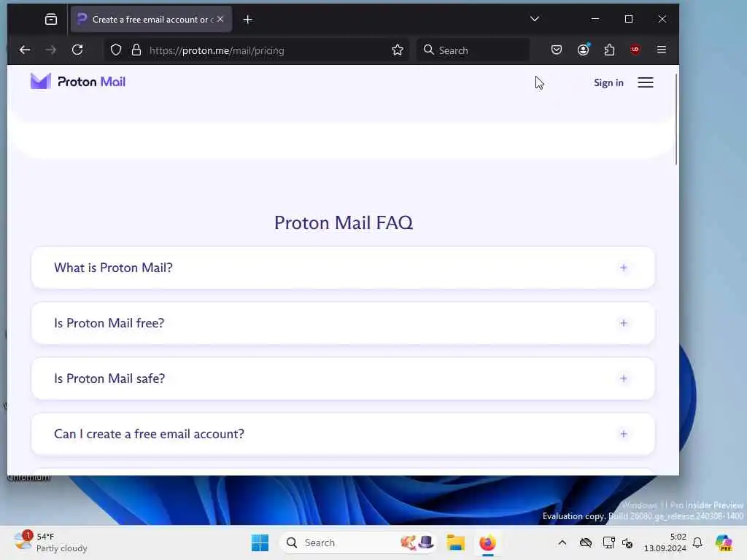Expand Can I create a free email account
Image resolution: width=747 pixels, height=560 pixels.
click(343, 434)
